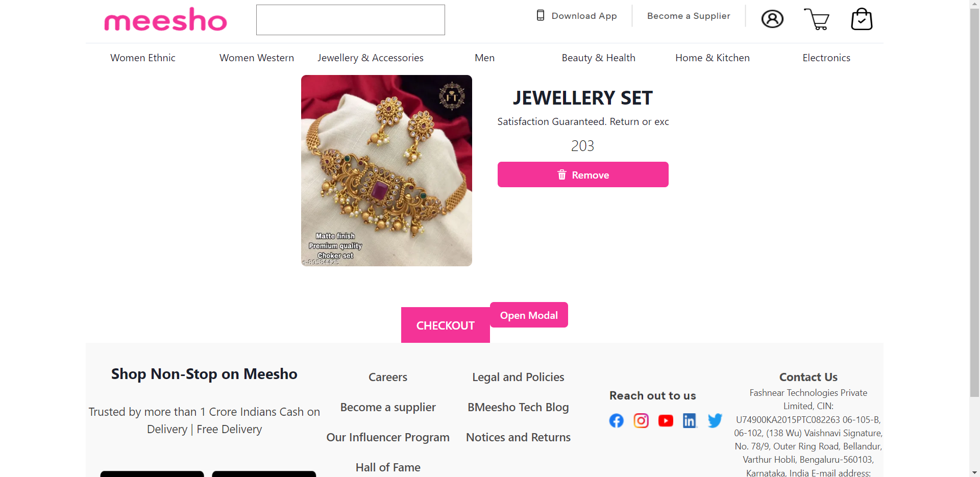Visit the YouTube channel icon
The height and width of the screenshot is (477, 980).
[x=665, y=420]
